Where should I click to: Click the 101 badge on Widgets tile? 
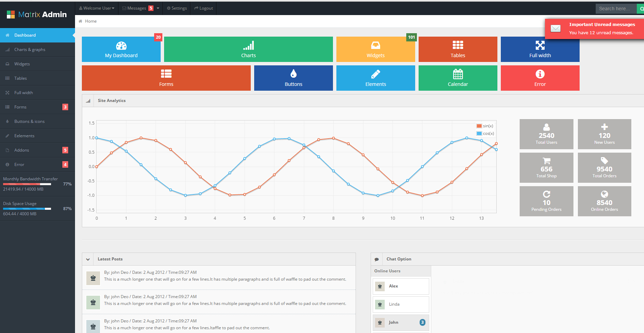coord(411,37)
